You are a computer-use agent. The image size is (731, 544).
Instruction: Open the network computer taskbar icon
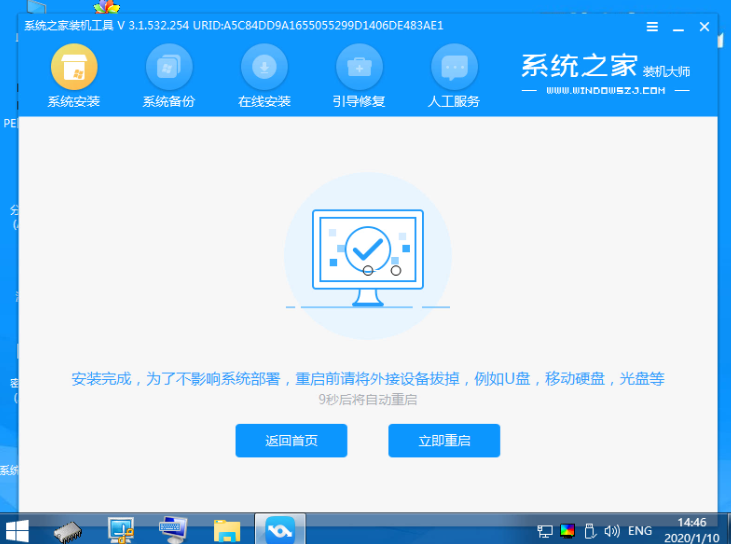click(x=121, y=529)
